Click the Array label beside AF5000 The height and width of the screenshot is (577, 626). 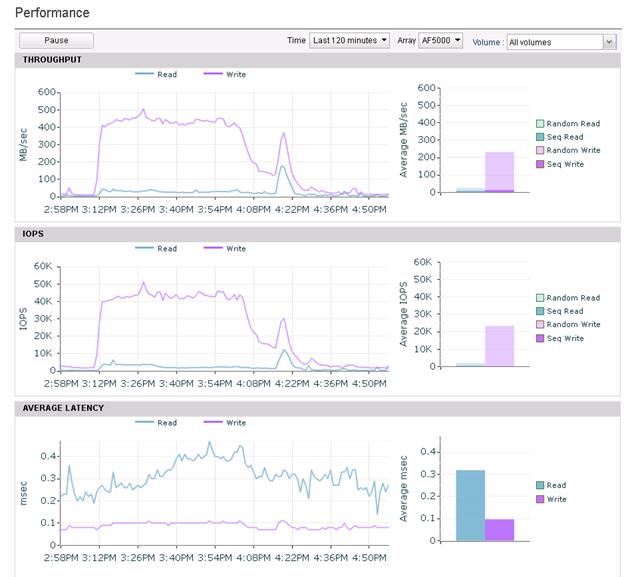[406, 40]
